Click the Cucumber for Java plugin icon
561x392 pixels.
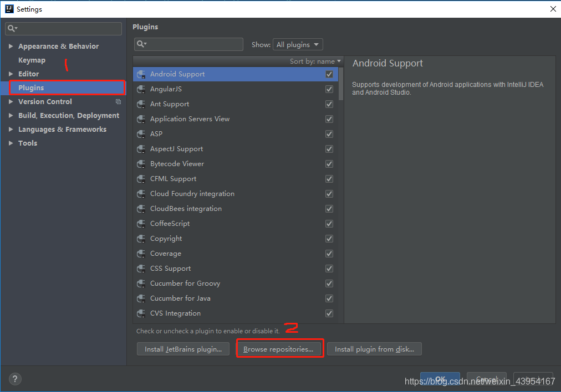(141, 298)
